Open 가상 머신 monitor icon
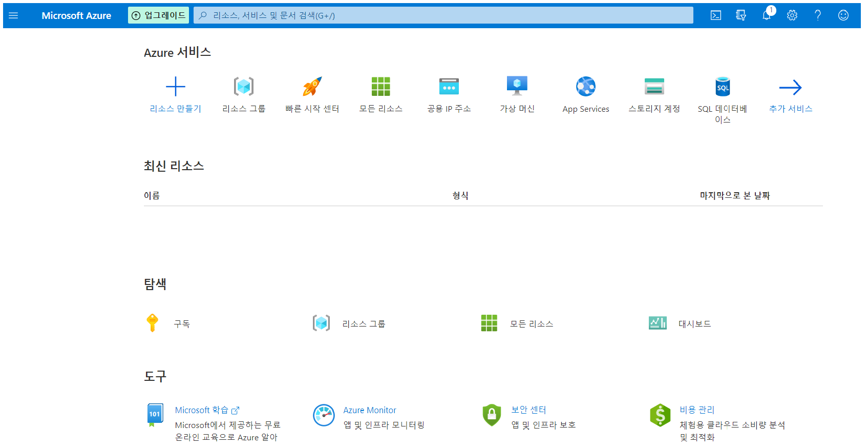This screenshot has height=448, width=868. pyautogui.click(x=517, y=86)
